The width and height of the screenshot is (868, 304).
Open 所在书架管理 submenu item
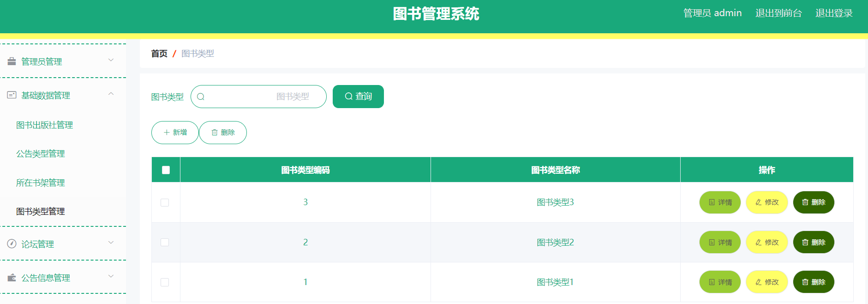pyautogui.click(x=40, y=182)
